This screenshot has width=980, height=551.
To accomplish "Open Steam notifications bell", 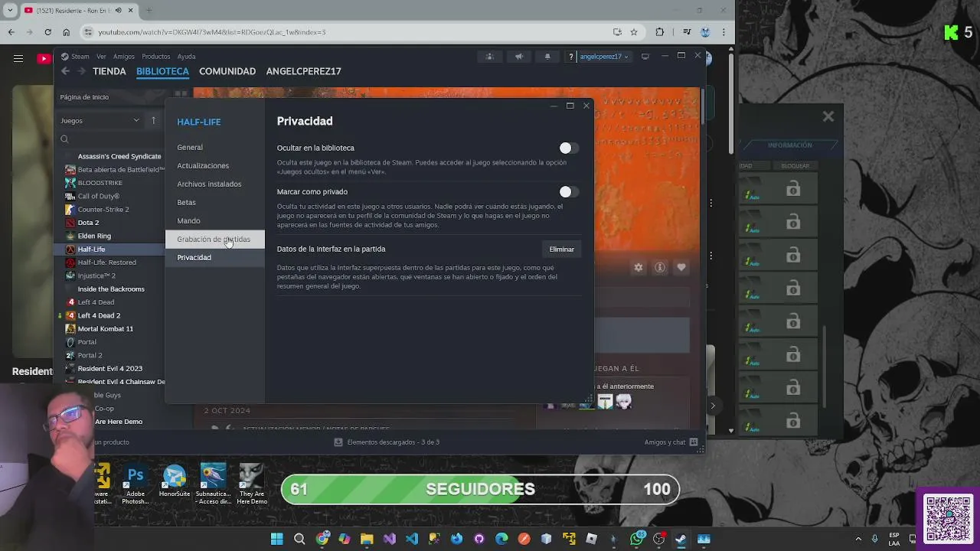I will pyautogui.click(x=547, y=57).
